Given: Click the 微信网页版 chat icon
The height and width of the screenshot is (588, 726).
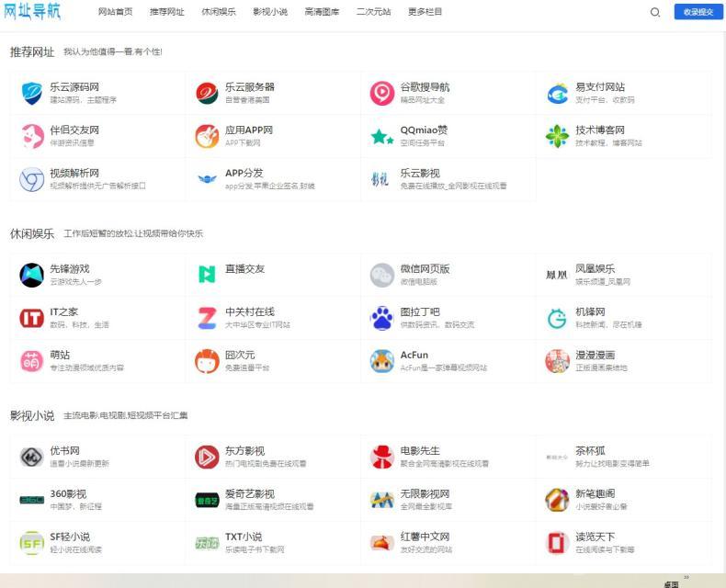Looking at the screenshot, I should (382, 275).
